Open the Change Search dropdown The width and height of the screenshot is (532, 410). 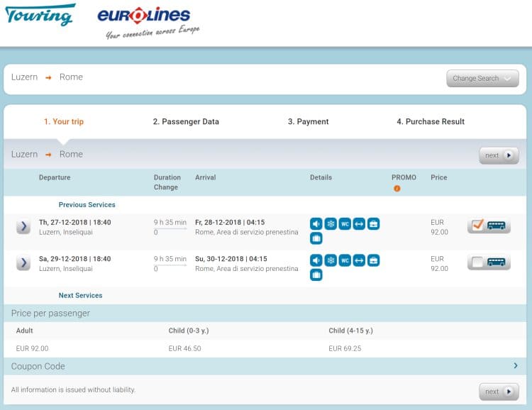(x=482, y=78)
